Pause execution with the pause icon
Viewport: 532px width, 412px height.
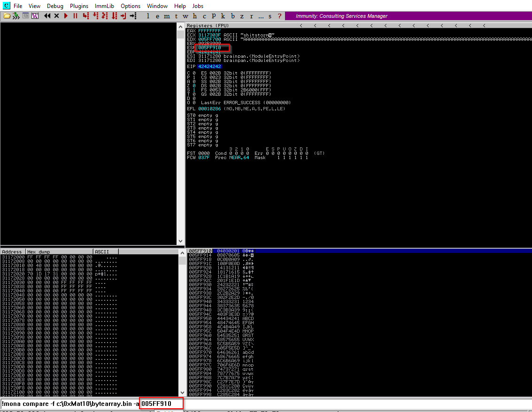[75, 16]
